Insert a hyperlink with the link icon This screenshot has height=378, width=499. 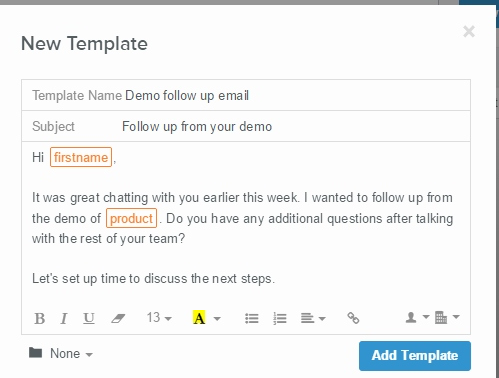click(353, 318)
